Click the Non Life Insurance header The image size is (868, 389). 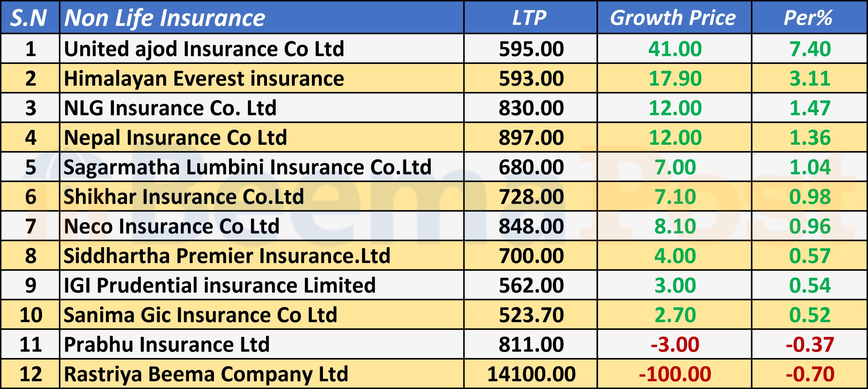click(165, 18)
